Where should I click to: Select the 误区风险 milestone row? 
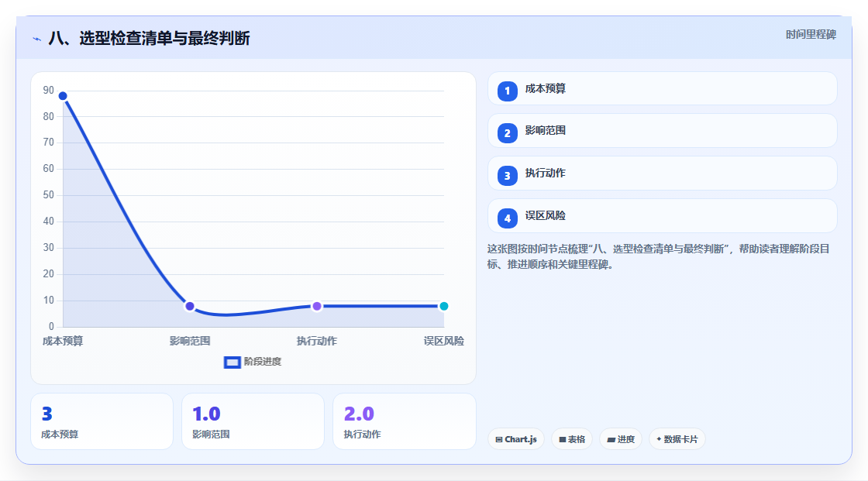click(662, 216)
